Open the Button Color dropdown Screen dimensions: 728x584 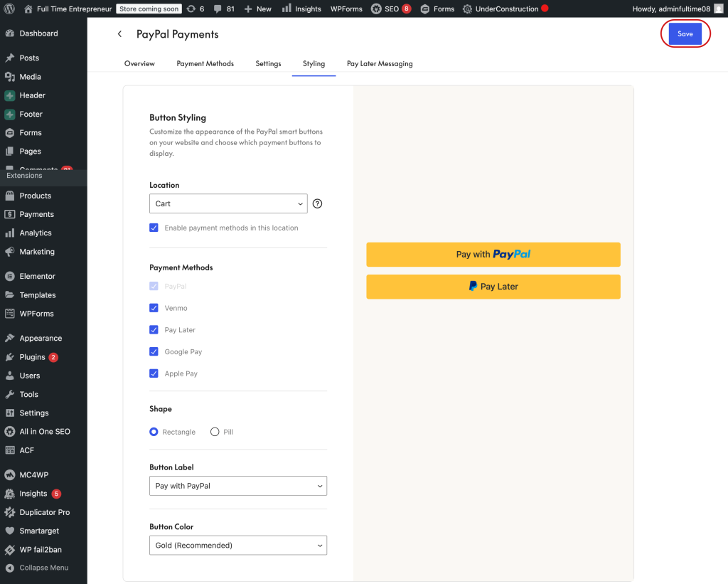tap(238, 546)
